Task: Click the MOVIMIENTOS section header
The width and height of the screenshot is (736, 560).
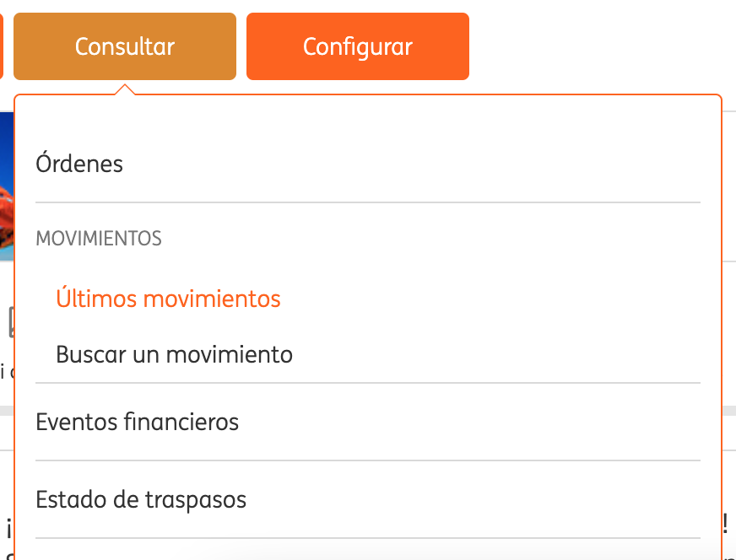Action: [x=99, y=239]
